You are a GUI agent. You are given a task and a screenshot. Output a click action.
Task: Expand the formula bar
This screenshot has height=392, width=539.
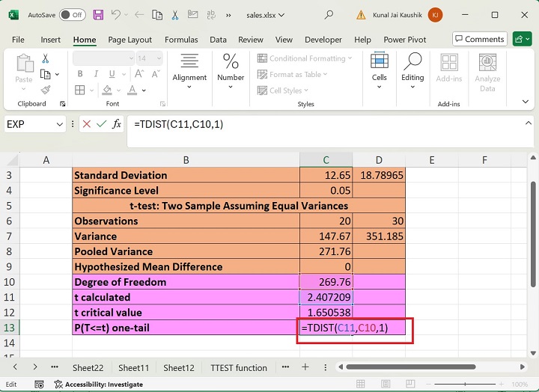coord(529,124)
